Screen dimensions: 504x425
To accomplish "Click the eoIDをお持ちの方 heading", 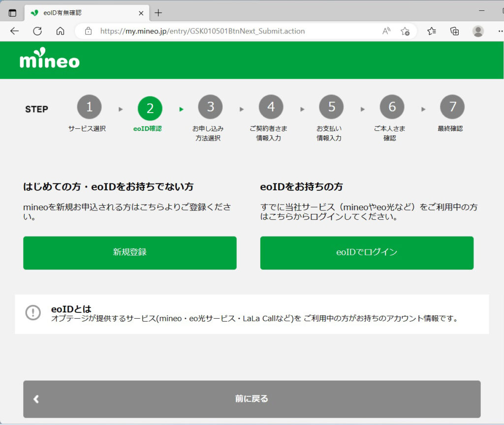I will [x=302, y=186].
